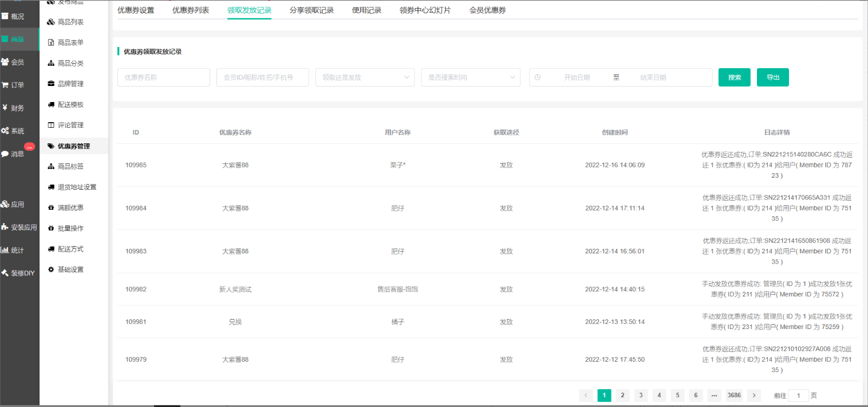Image resolution: width=868 pixels, height=407 pixels.
Task: Switch to the 使用记录 tab
Action: point(366,10)
